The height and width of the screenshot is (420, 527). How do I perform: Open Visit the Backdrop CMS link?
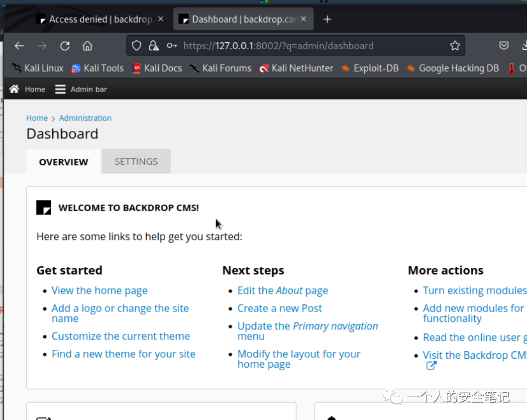coord(475,355)
